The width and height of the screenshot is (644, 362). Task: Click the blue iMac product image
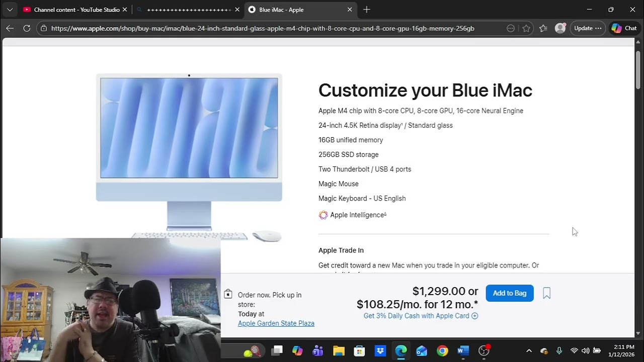click(189, 157)
